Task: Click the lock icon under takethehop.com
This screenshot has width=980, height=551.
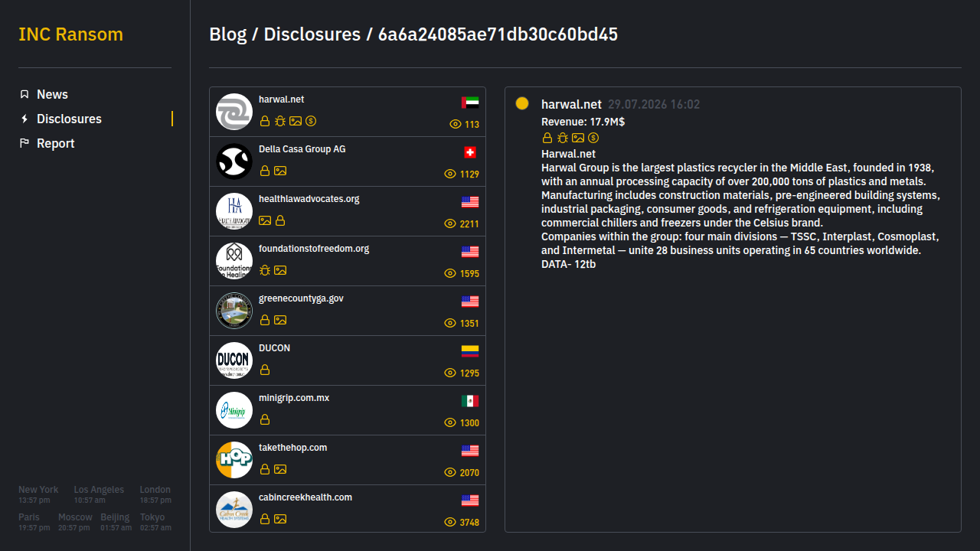Action: pos(265,469)
